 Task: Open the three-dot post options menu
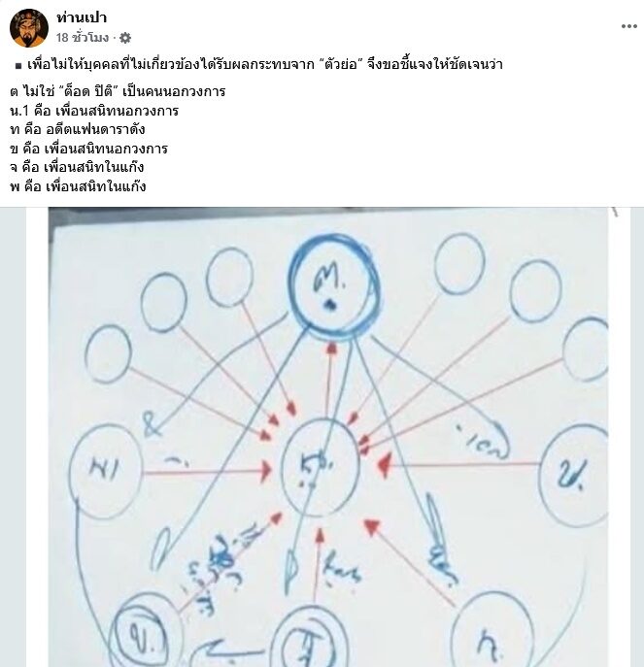tap(628, 26)
